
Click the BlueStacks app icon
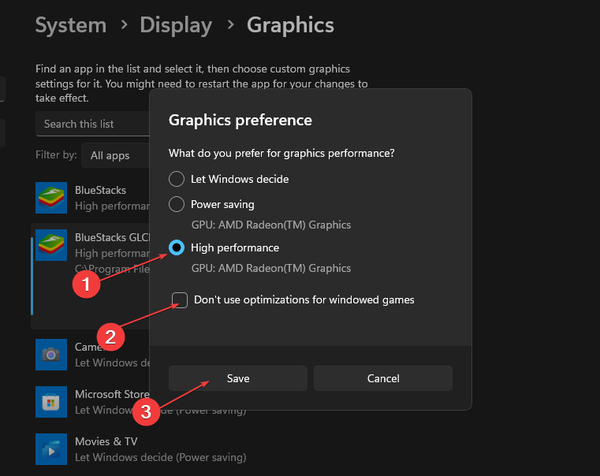point(51,197)
